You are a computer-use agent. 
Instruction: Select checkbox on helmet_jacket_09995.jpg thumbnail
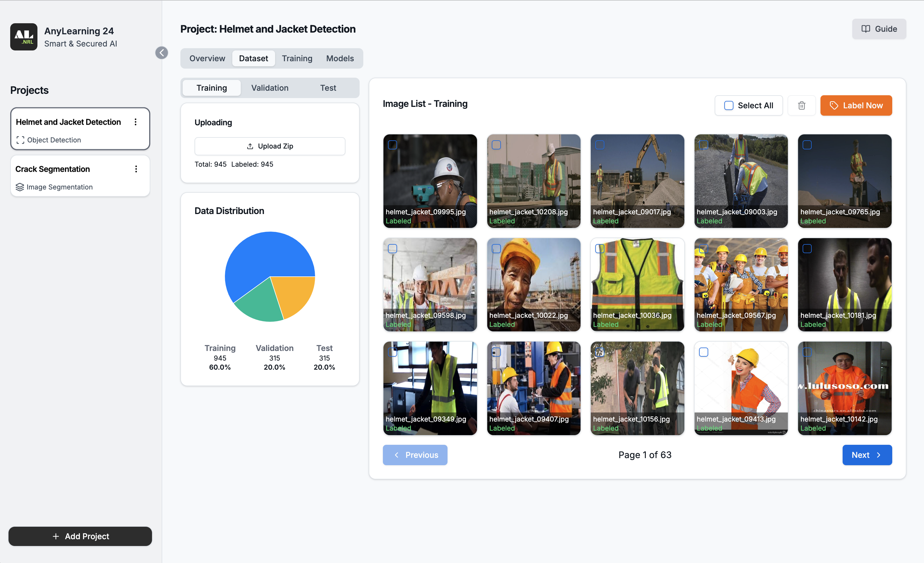[x=392, y=145]
